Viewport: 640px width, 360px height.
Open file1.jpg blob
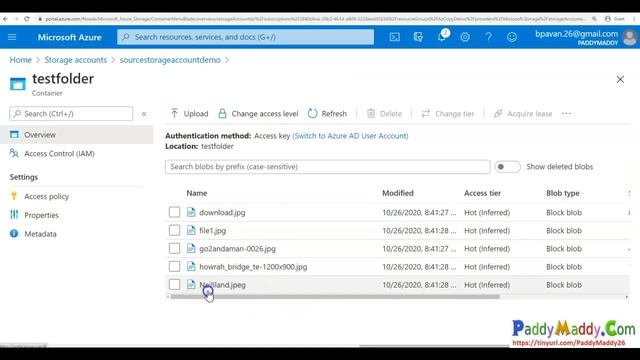pos(212,231)
